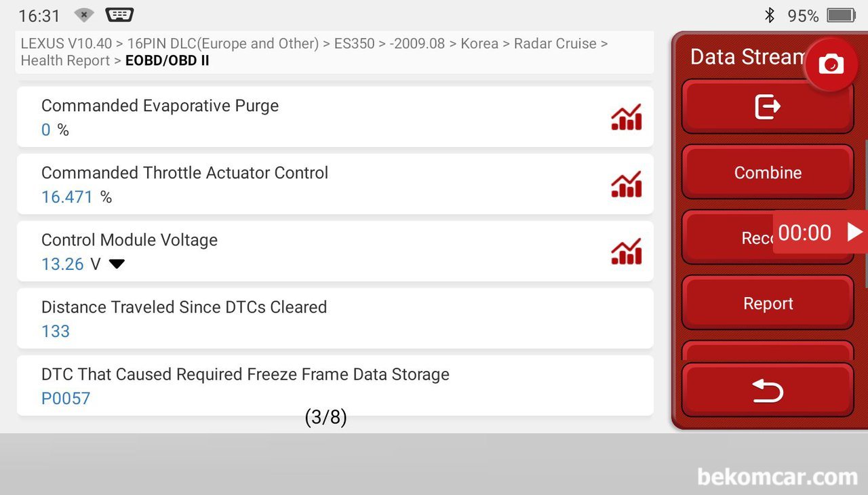The width and height of the screenshot is (868, 495).
Task: Tap the back arrow button
Action: click(768, 391)
